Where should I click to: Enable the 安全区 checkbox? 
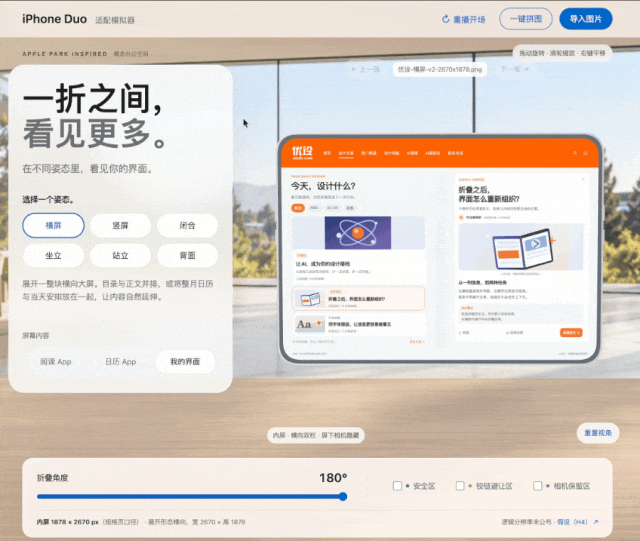click(x=397, y=486)
